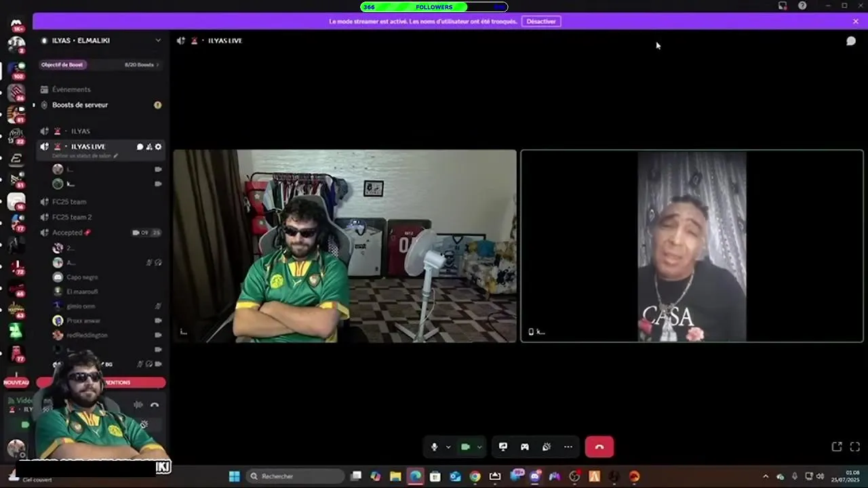The image size is (868, 488).
Task: Expand Objectif de Boost 8/20 arrow
Action: tap(158, 65)
